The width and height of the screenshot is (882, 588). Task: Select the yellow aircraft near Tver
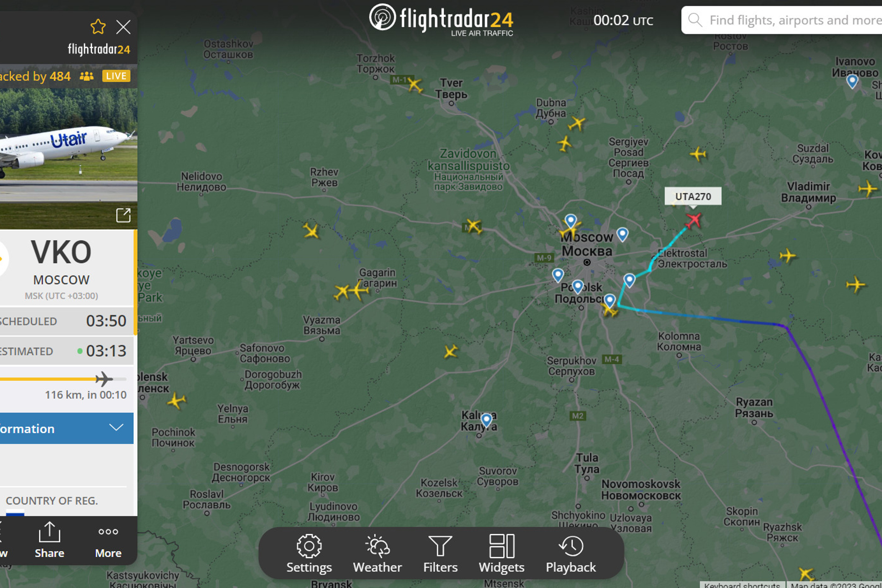point(414,85)
